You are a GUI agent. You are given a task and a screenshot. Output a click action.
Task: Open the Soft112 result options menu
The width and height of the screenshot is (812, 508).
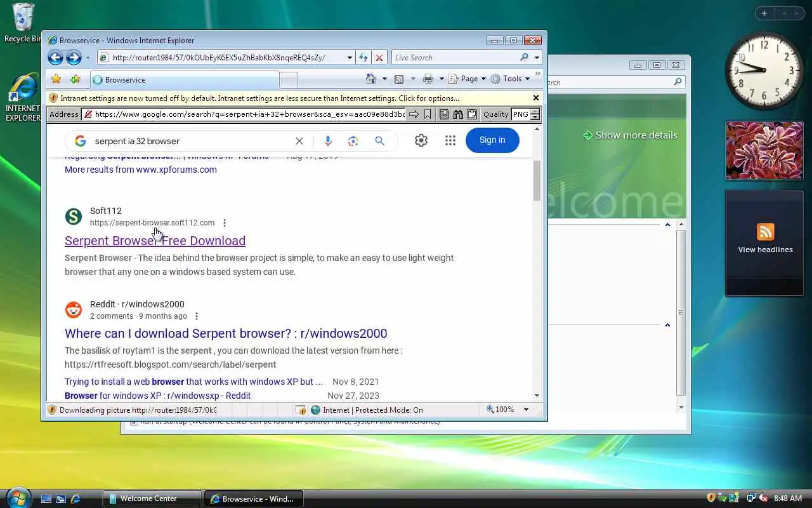pos(225,223)
